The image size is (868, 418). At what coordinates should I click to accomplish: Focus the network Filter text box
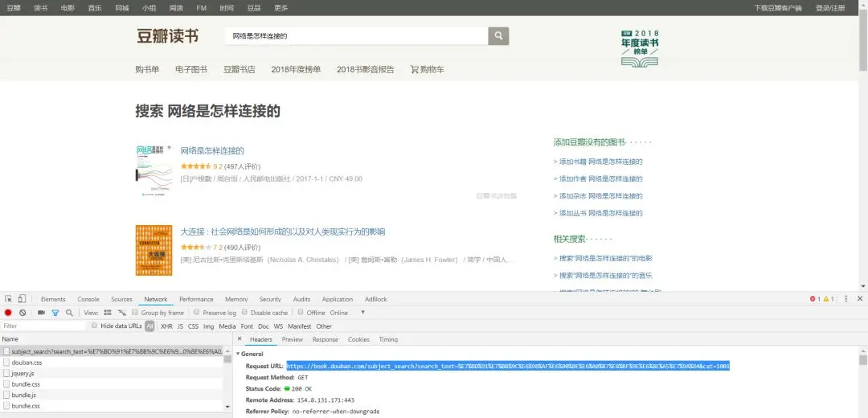point(43,326)
